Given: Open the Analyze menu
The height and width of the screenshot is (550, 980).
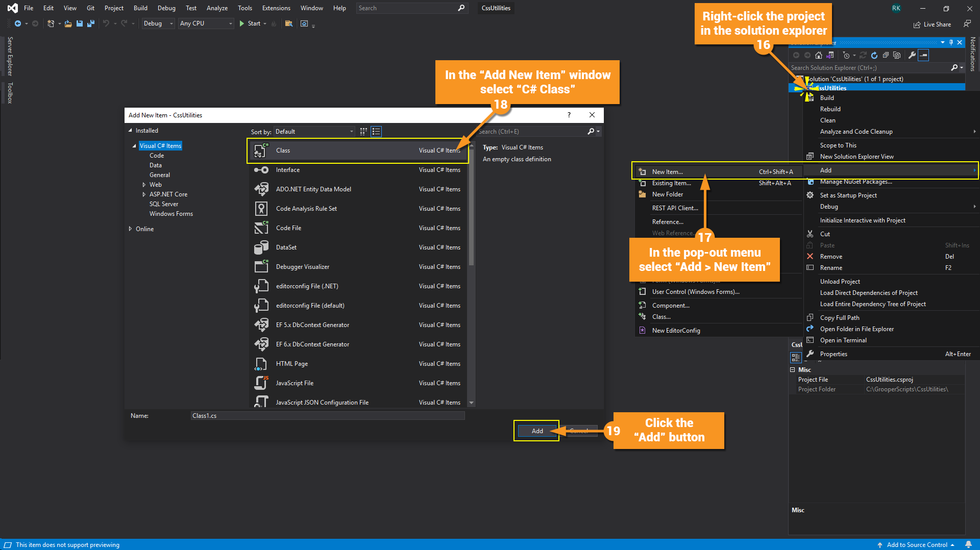Looking at the screenshot, I should click(x=217, y=8).
